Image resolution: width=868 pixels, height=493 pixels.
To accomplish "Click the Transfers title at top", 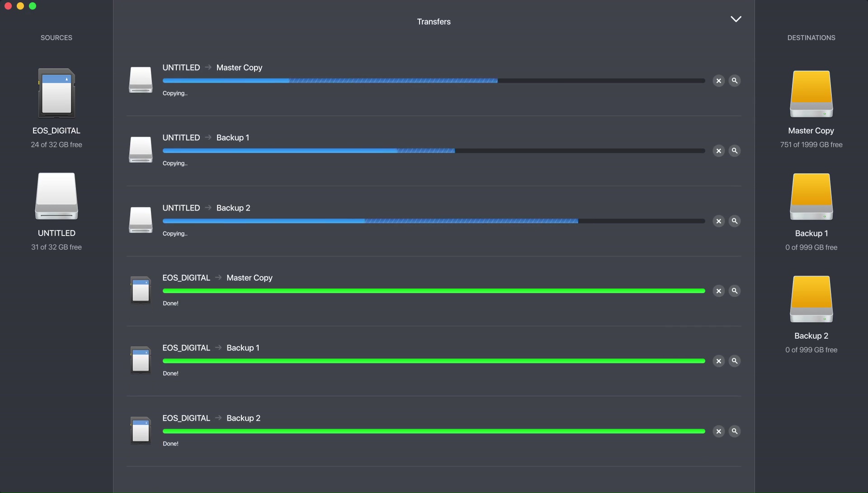I will [x=434, y=22].
